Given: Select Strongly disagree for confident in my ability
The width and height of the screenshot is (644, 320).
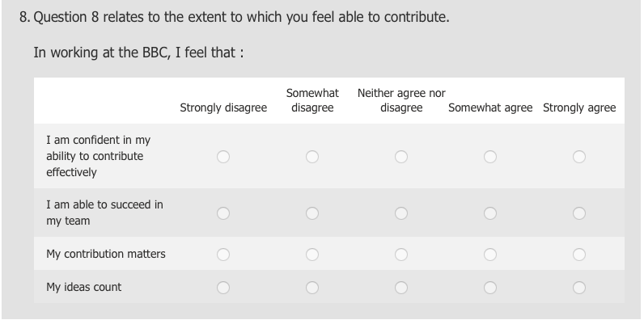Looking at the screenshot, I should (223, 157).
